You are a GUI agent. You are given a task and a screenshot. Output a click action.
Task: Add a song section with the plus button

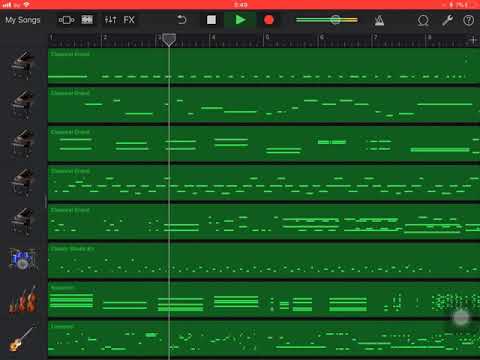473,40
